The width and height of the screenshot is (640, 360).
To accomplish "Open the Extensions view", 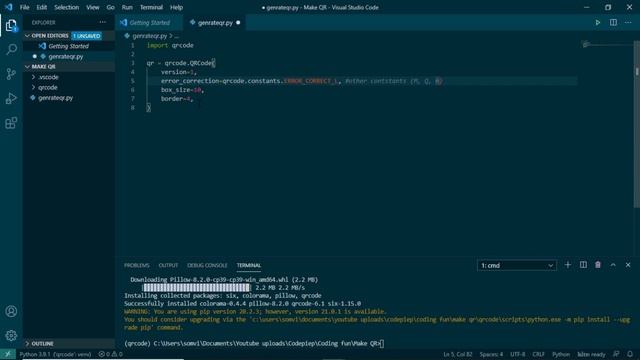I will (x=11, y=123).
